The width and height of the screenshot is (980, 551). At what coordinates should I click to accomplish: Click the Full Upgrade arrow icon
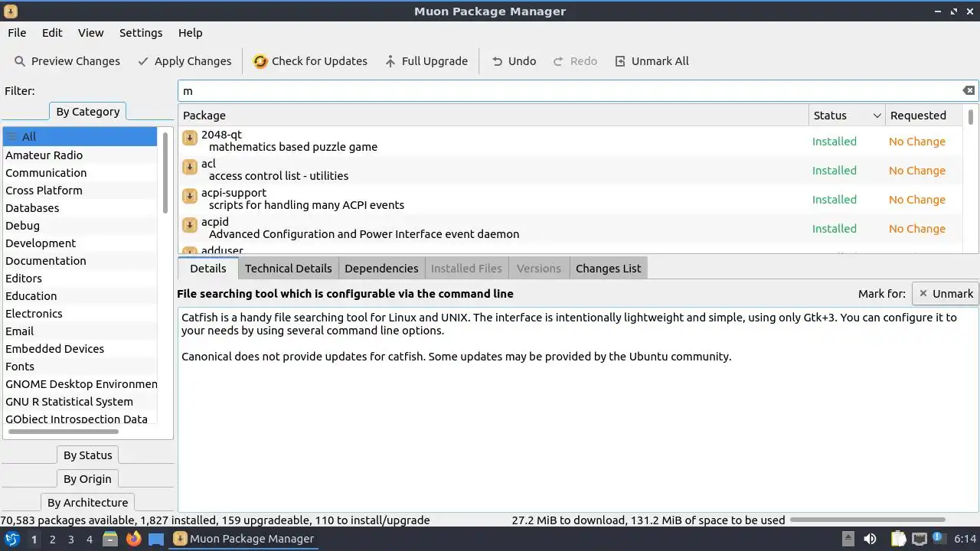[390, 61]
